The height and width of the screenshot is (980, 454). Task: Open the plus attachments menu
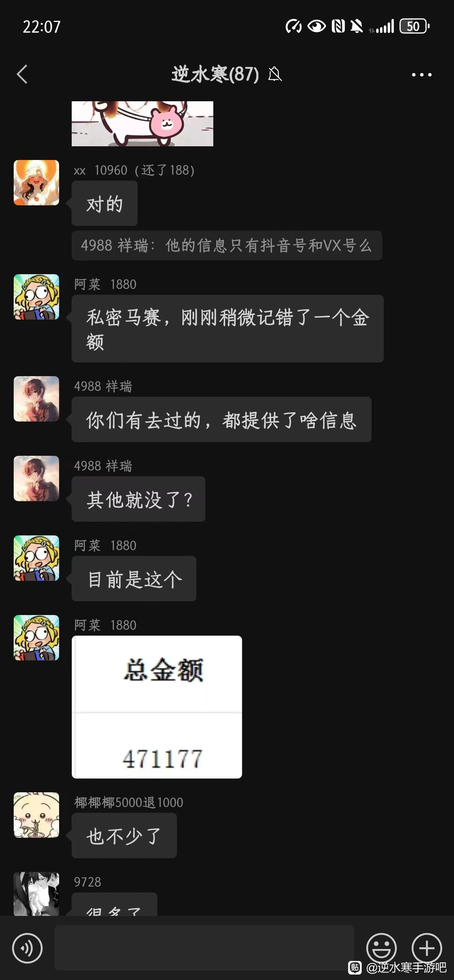pos(427,948)
